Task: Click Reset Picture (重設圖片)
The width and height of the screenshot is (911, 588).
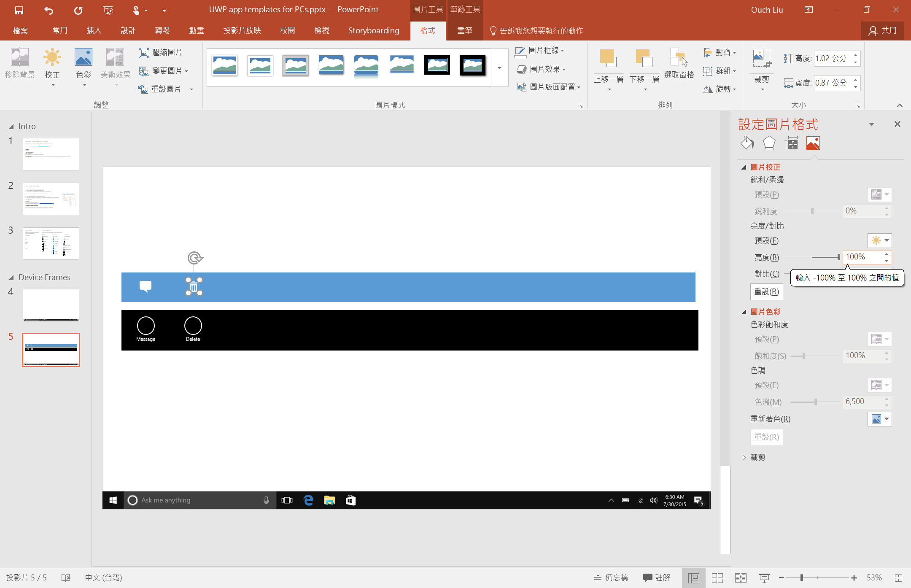Action: pyautogui.click(x=160, y=89)
